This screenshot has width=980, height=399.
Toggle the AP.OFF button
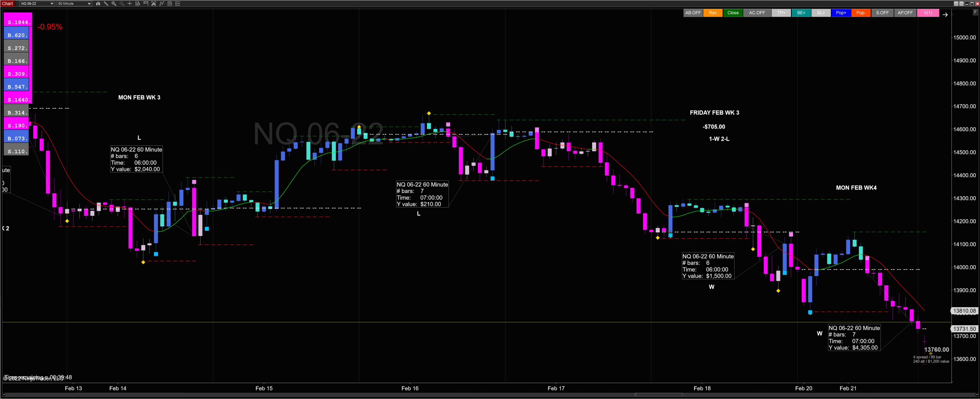click(905, 13)
